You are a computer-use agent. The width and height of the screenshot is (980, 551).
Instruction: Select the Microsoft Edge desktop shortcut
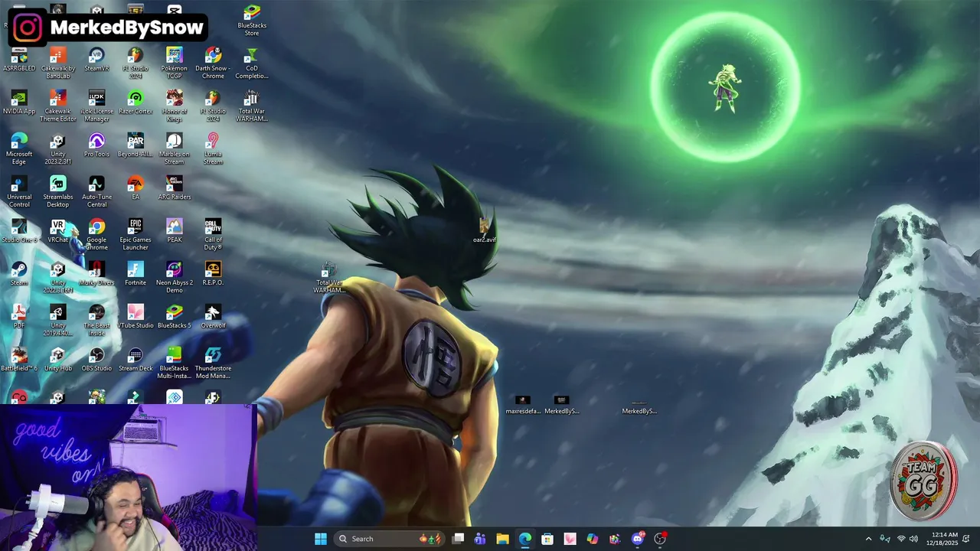(x=19, y=149)
